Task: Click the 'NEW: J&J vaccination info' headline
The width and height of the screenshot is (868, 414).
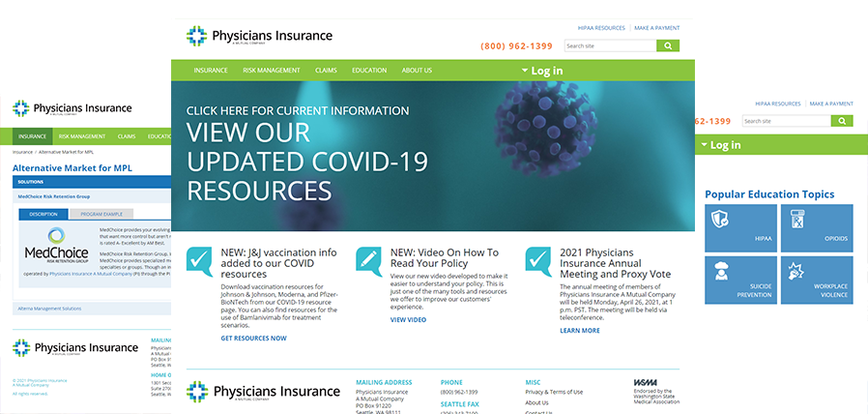Action: tap(278, 263)
